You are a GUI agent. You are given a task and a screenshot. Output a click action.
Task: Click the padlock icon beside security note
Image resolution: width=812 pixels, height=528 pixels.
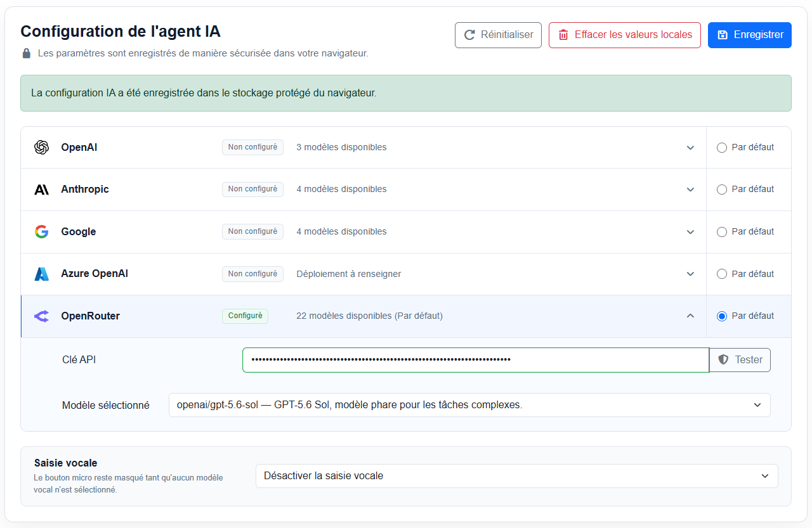pyautogui.click(x=26, y=53)
